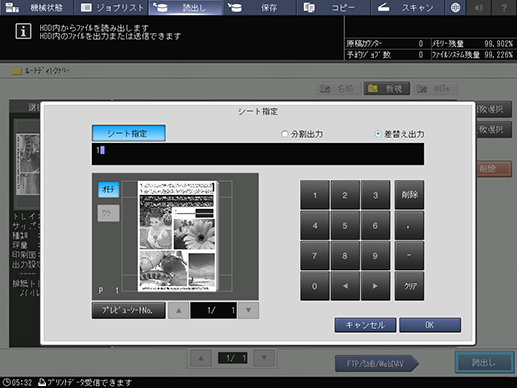Click the background list page down arrow
This screenshot has width=517, height=388.
pos(264,358)
